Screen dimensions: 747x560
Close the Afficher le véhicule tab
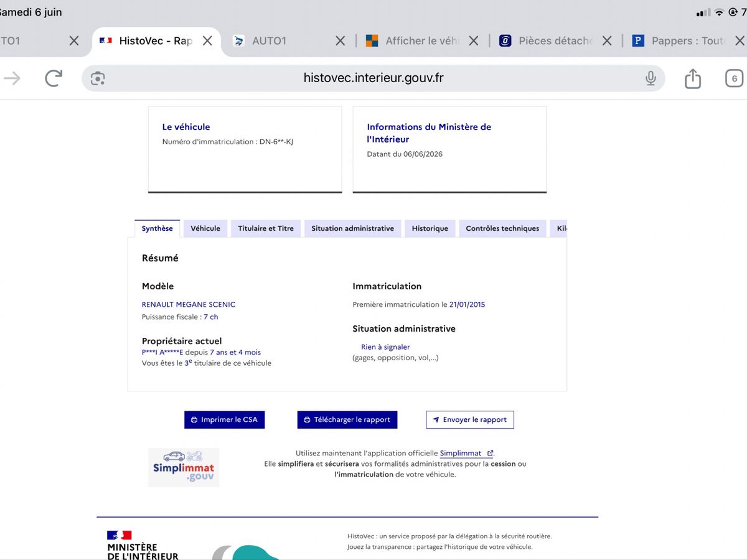coord(474,40)
